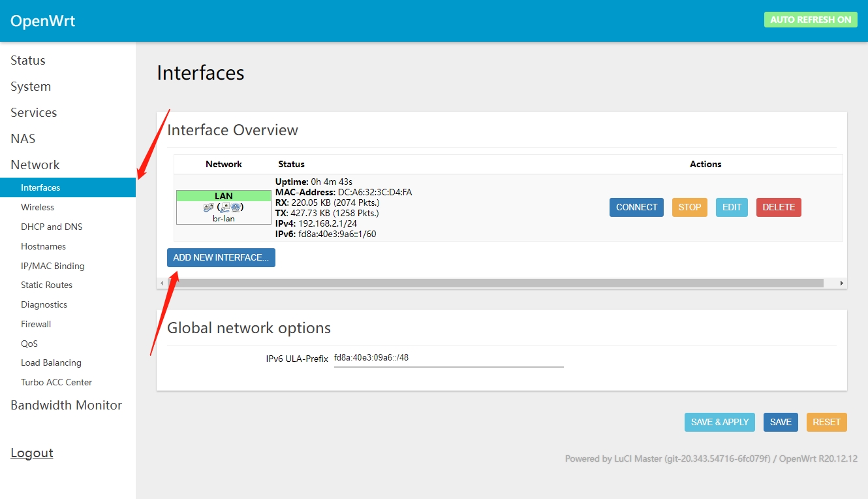868x499 pixels.
Task: Click the LAN interface name badge
Action: click(x=224, y=196)
